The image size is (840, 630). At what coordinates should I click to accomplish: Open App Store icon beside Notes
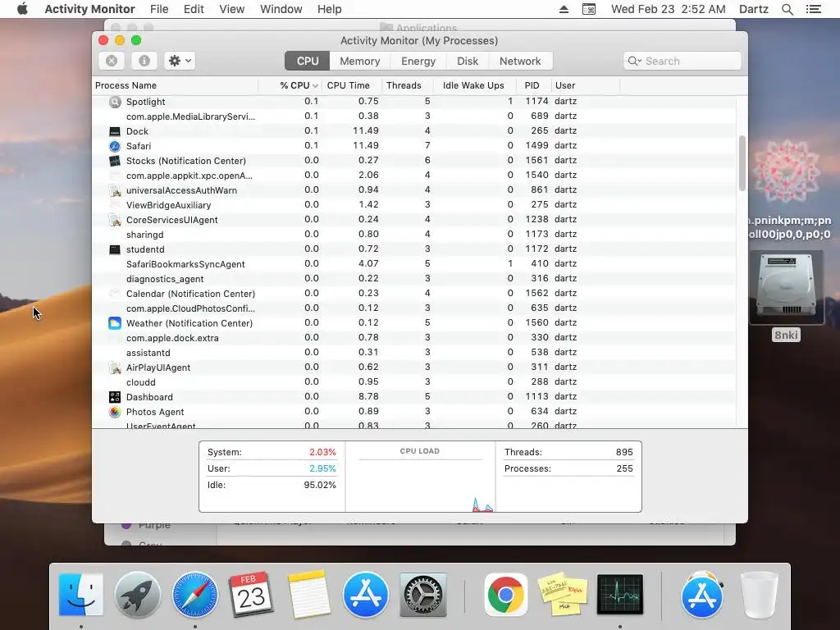366,595
